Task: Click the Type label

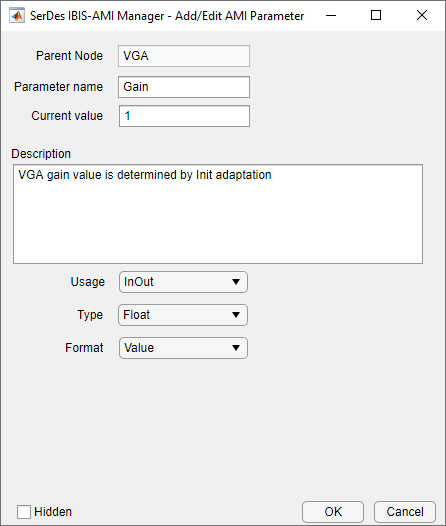Action: coord(90,315)
